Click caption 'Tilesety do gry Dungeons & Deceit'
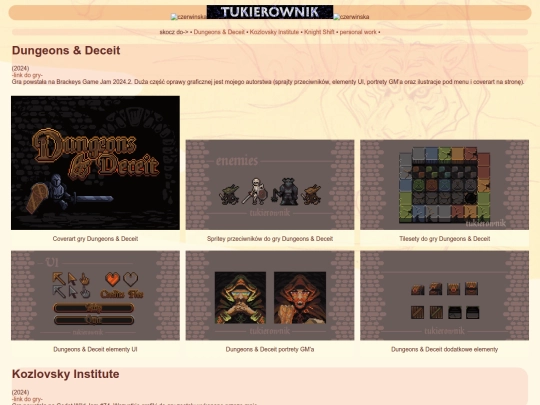The image size is (540, 405). click(445, 239)
